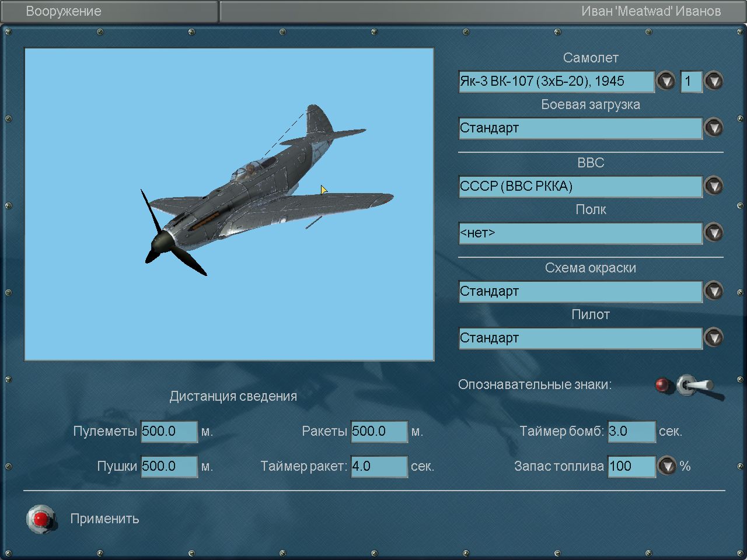Click the Пулеметы convergence distance field

pyautogui.click(x=169, y=431)
